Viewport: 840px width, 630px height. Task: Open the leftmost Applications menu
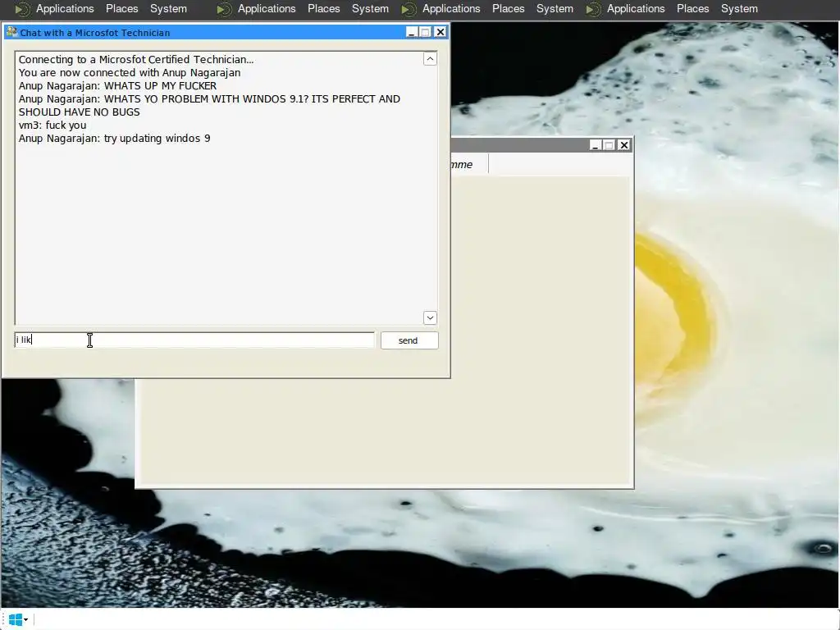click(x=65, y=8)
